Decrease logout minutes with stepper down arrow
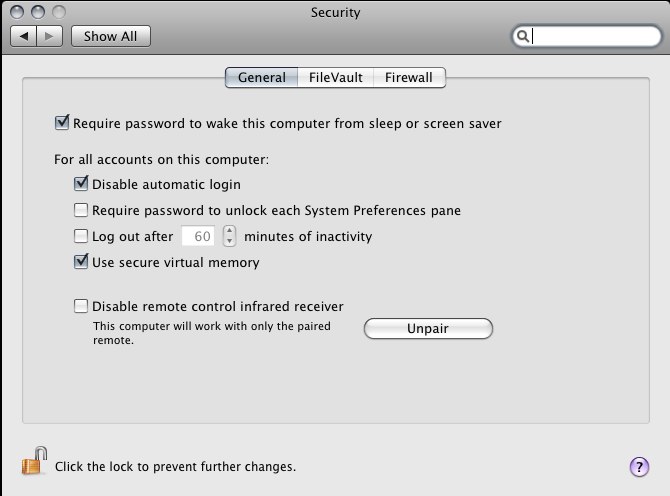 point(229,241)
